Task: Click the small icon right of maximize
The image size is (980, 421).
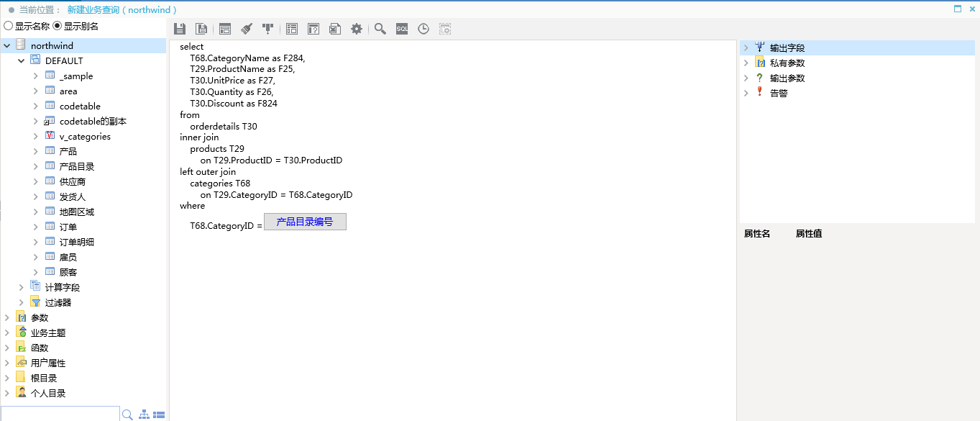Action: pyautogui.click(x=972, y=9)
